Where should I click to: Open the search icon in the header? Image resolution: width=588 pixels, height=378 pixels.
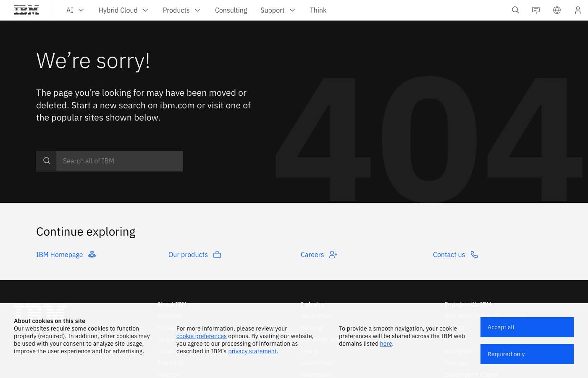tap(516, 10)
